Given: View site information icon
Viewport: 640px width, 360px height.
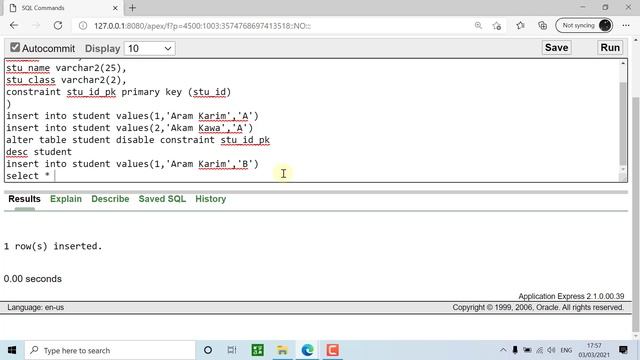Looking at the screenshot, I should [x=83, y=26].
